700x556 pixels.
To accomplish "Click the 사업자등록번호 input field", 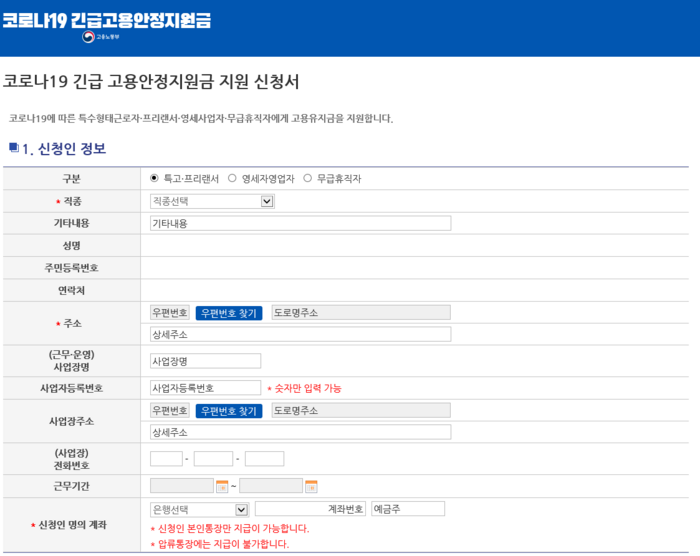I will pos(205,388).
